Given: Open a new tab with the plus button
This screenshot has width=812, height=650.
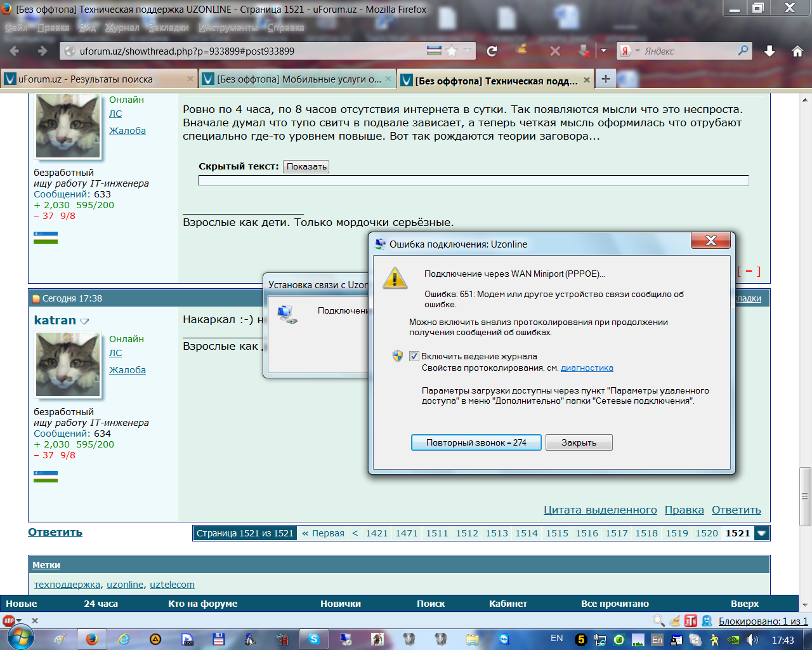Looking at the screenshot, I should click(606, 79).
